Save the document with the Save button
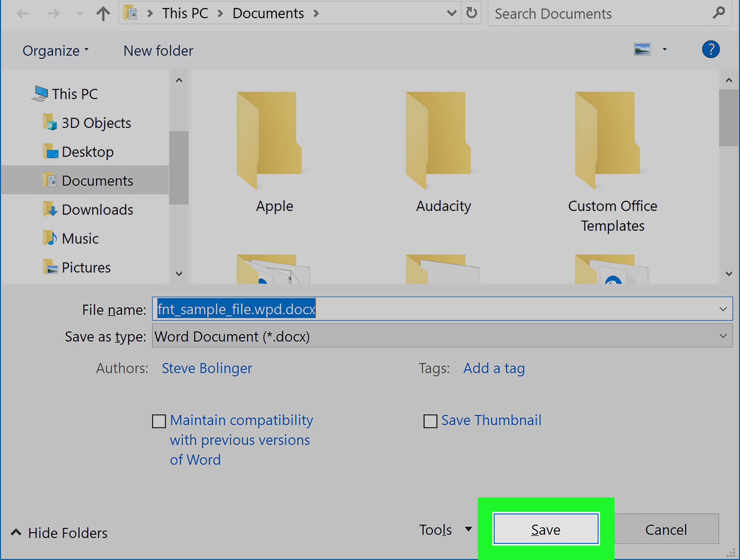This screenshot has height=560, width=740. pos(546,529)
